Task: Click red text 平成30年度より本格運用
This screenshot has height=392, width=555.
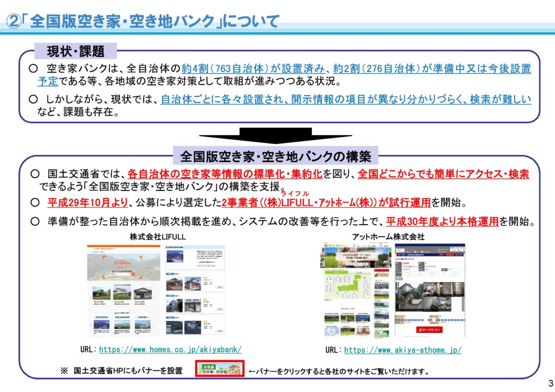Action: (x=442, y=222)
